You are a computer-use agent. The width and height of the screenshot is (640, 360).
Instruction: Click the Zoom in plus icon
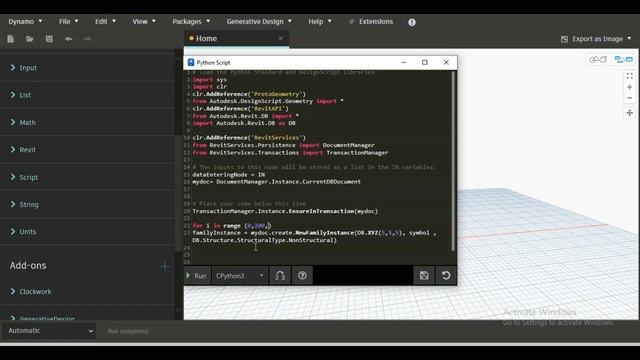(x=629, y=87)
